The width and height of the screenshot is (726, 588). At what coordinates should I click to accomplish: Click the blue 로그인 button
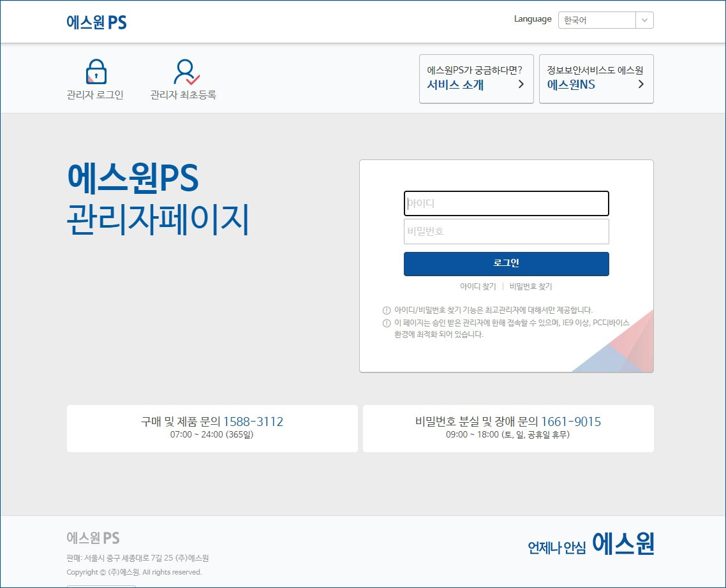(507, 264)
